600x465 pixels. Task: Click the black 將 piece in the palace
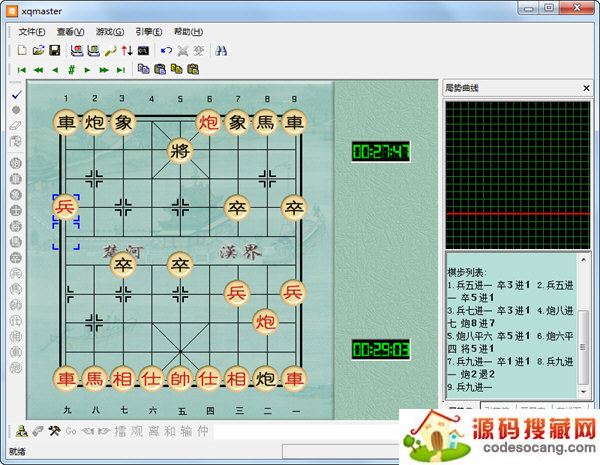(180, 151)
